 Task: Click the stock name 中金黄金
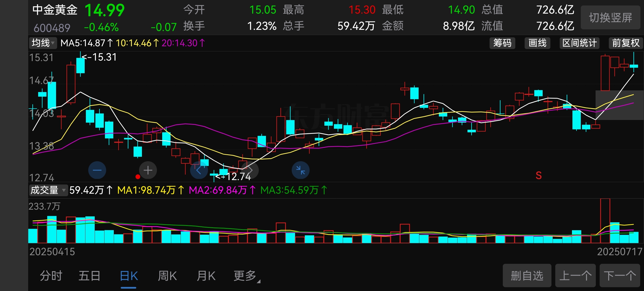click(x=55, y=10)
